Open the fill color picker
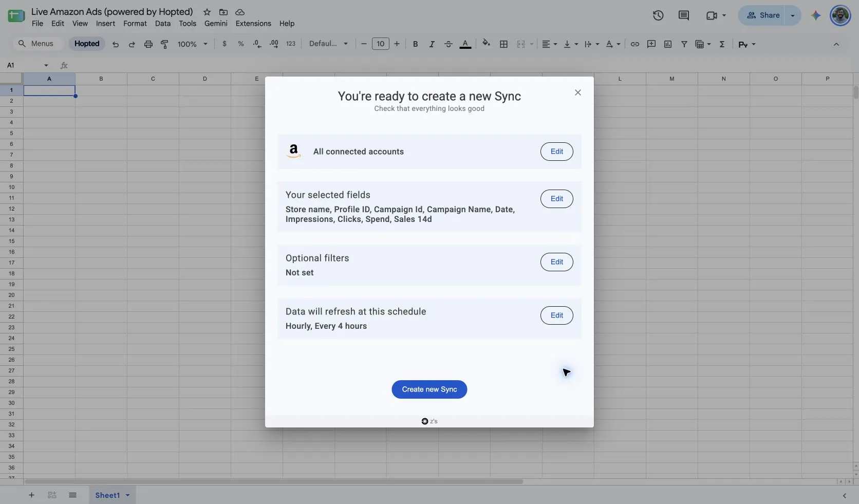Viewport: 859px width, 504px height. (486, 44)
